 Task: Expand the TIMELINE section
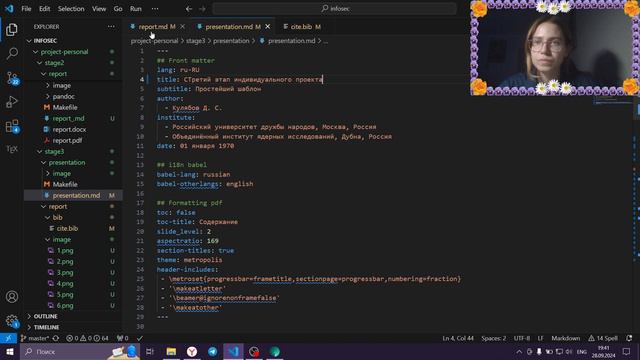tap(46, 327)
